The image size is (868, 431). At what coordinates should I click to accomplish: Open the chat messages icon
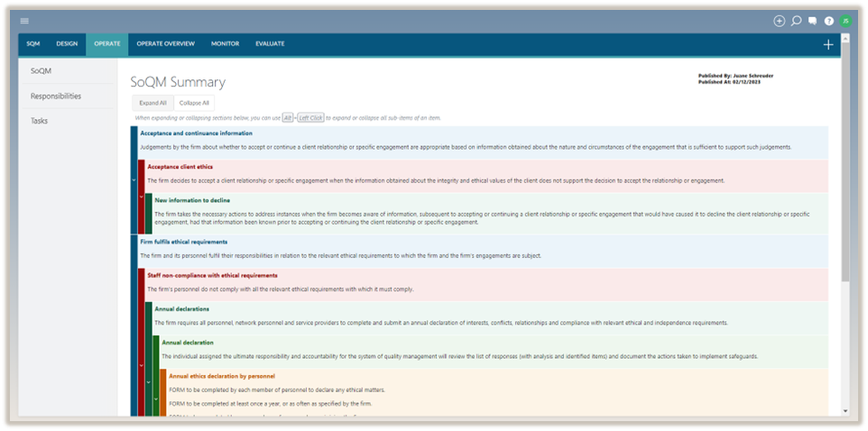813,21
